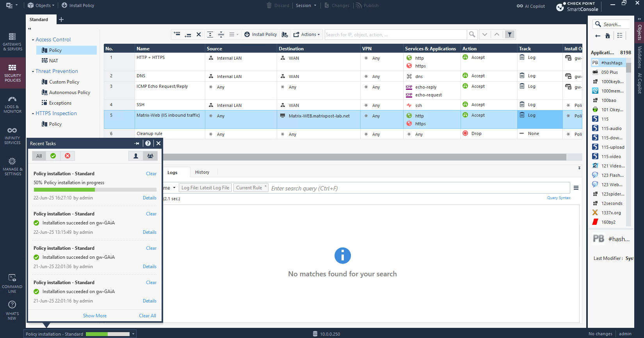Viewport: 644px width, 338px height.
Task: Collapse Threat Prevention tree section
Action: [x=33, y=71]
